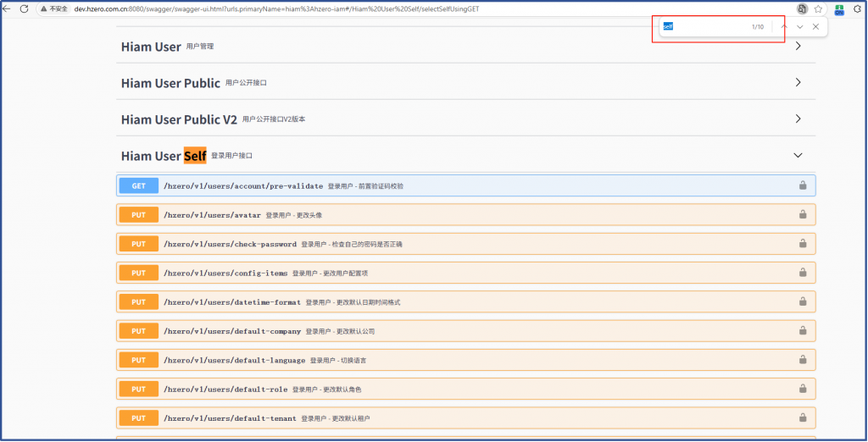Click lock icon on check-password endpoint
The image size is (868, 442).
[x=802, y=244]
